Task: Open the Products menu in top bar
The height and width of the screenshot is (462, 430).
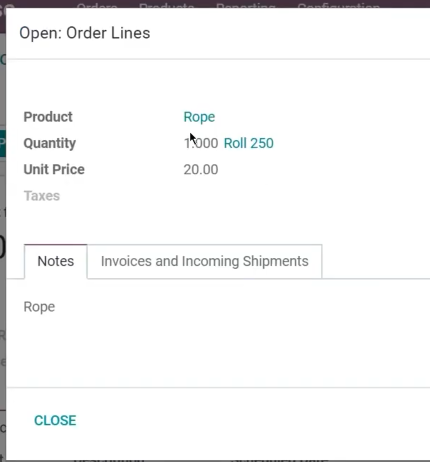Action: 166,5
